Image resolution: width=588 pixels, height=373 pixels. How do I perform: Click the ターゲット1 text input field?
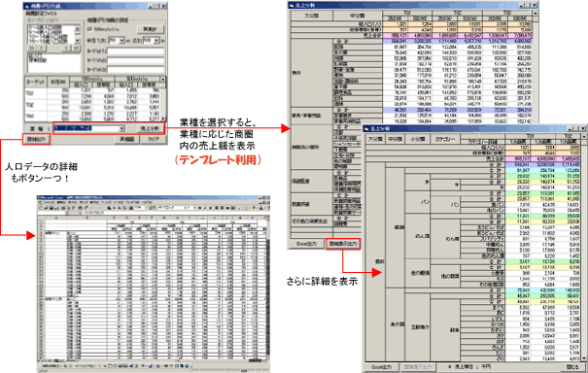tap(135, 51)
